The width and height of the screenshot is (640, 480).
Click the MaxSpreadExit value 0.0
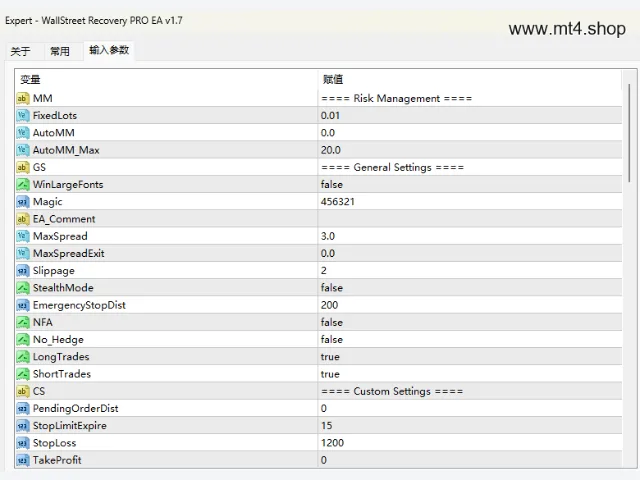(328, 253)
